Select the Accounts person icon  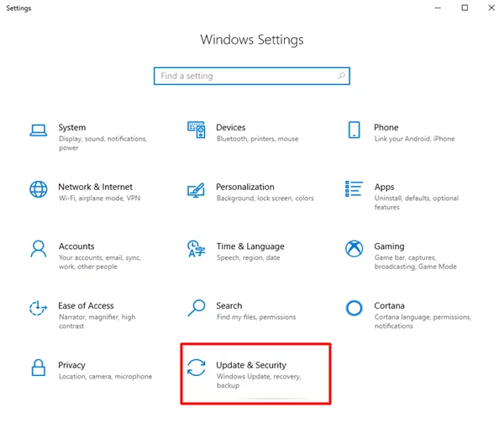point(38,248)
